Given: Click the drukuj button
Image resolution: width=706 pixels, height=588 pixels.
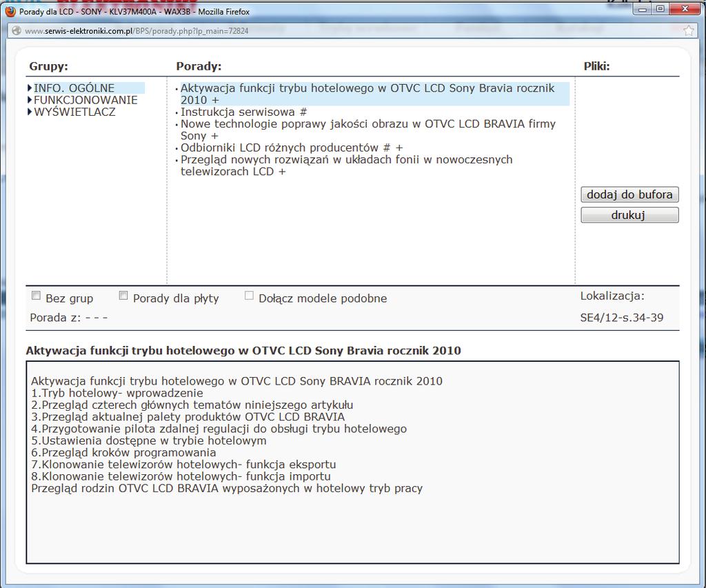Looking at the screenshot, I should tap(629, 215).
